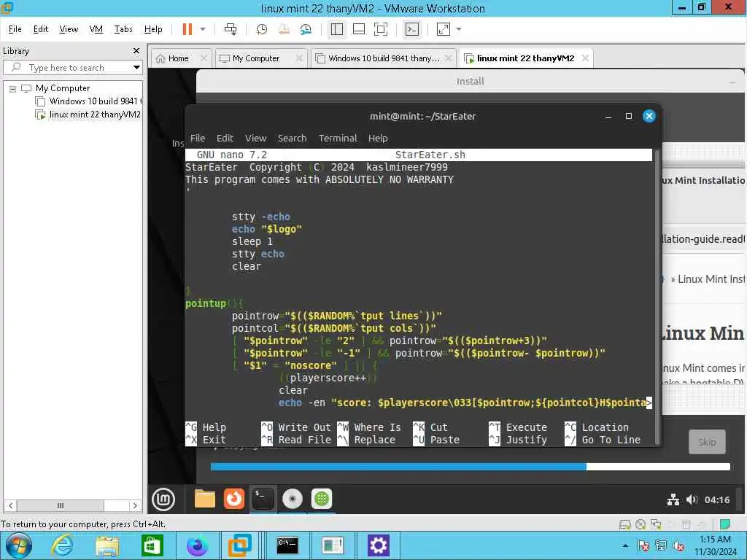
Task: Open the Windows Store taskbar icon
Action: coord(152,545)
